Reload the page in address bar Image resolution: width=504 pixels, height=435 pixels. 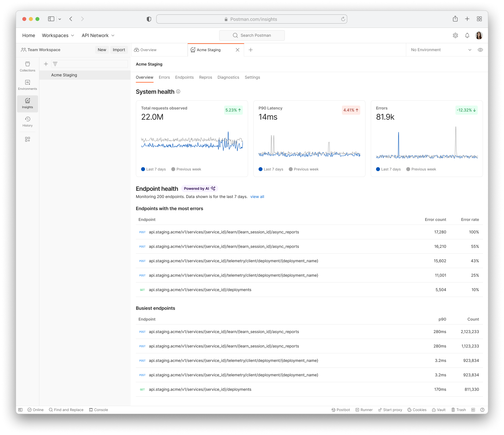pyautogui.click(x=343, y=19)
